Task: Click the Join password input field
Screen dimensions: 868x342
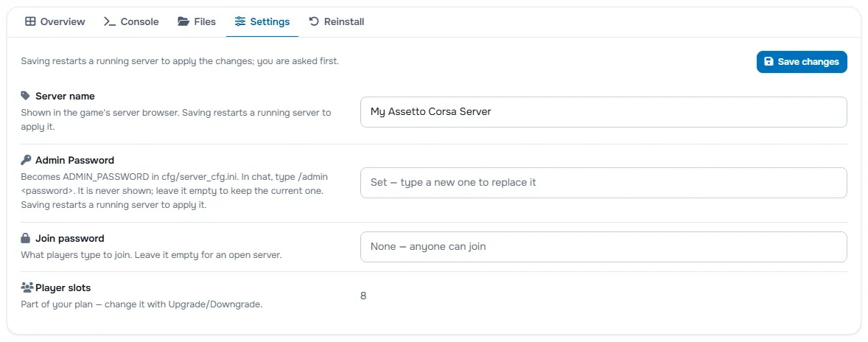Action: (x=603, y=246)
